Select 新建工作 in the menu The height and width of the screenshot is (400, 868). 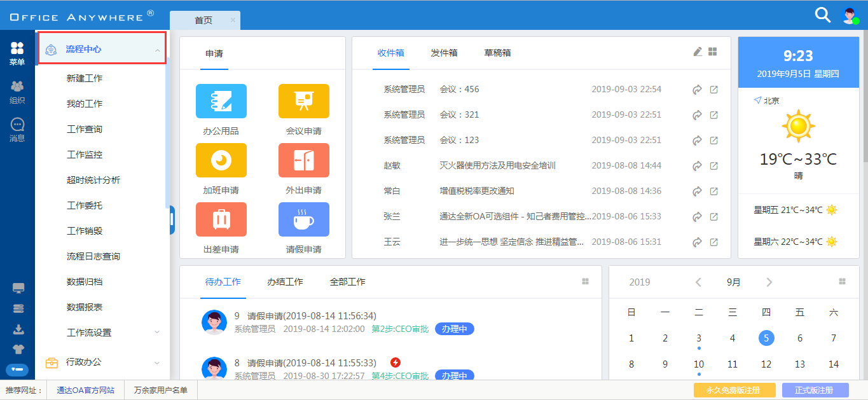point(85,78)
